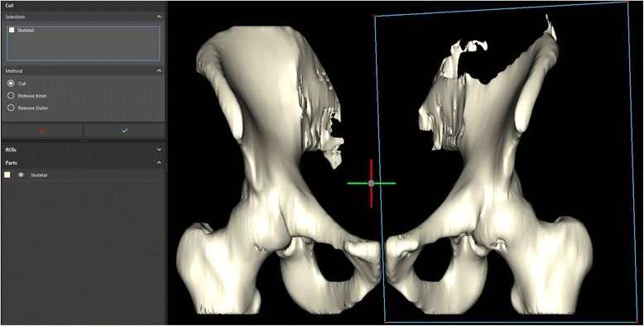
Task: Select the Skeletal row under Parts
Action: point(84,175)
